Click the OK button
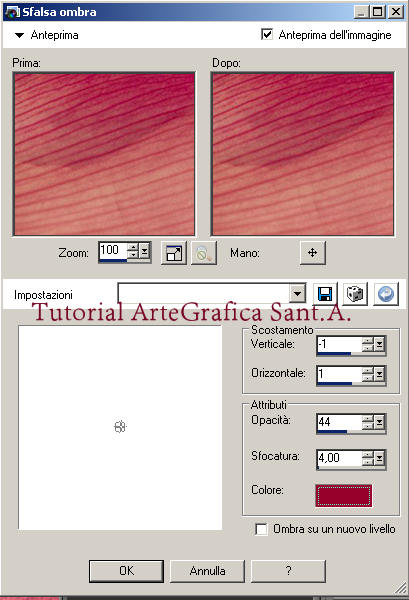This screenshot has height=600, width=409. [x=127, y=571]
